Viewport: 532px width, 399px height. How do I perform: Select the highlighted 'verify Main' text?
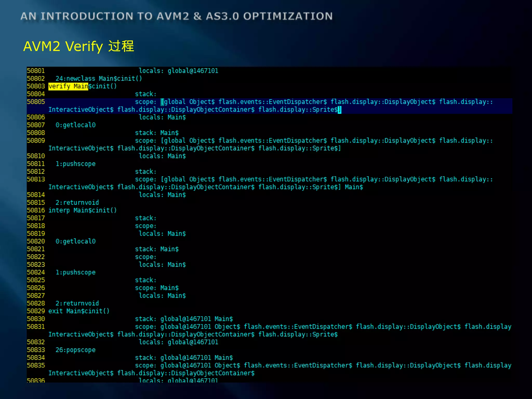pyautogui.click(x=68, y=86)
